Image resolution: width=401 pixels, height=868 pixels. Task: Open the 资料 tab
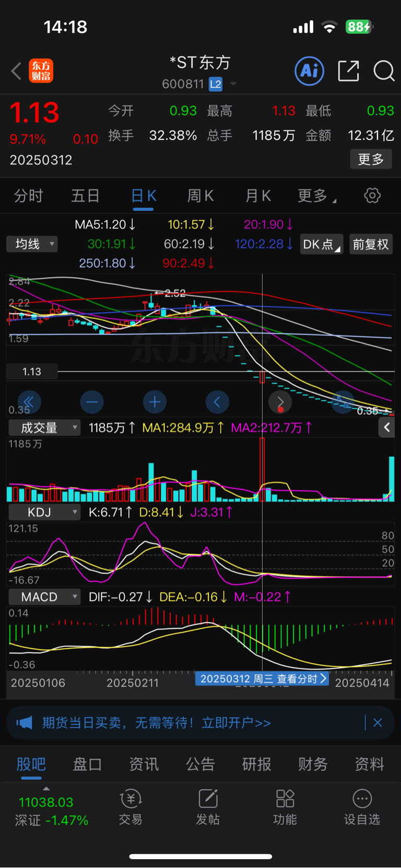[369, 764]
